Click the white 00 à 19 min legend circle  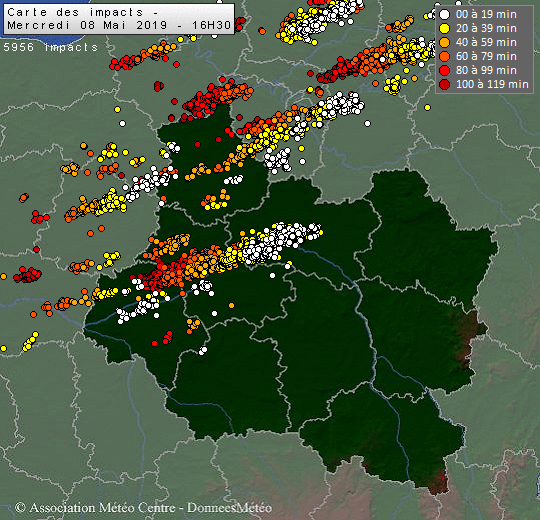pos(445,14)
